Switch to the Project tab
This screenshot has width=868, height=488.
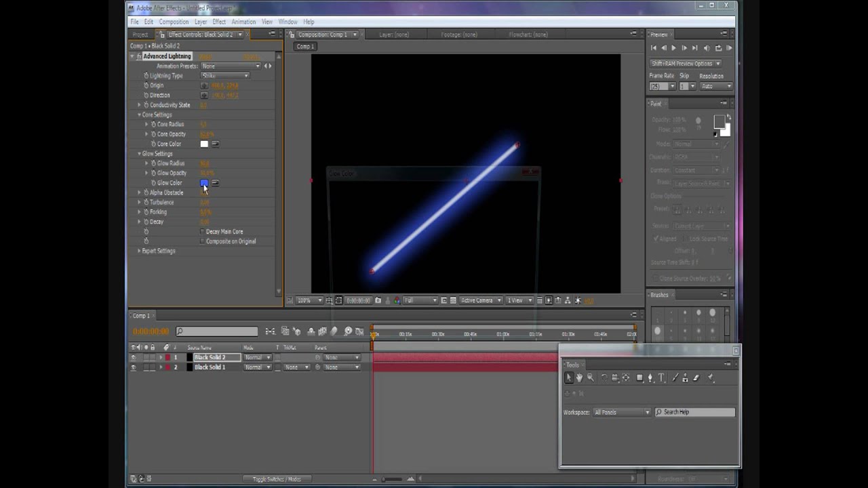pos(140,35)
